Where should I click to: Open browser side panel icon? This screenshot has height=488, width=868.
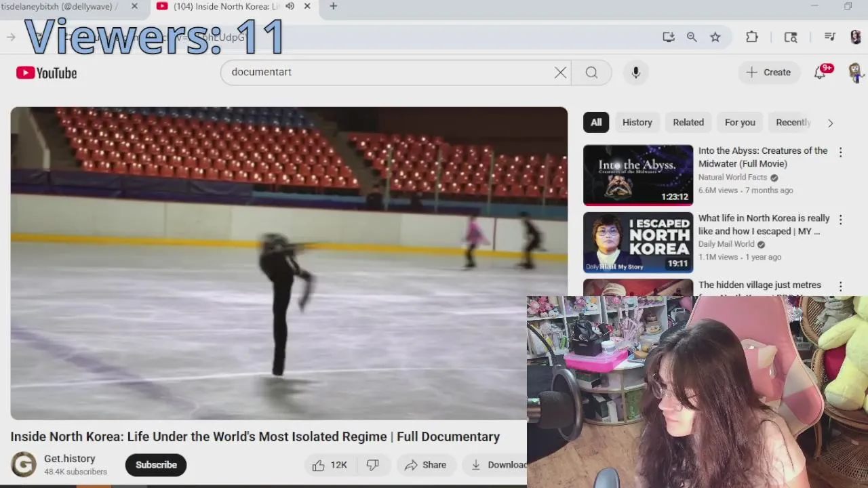pyautogui.click(x=791, y=37)
